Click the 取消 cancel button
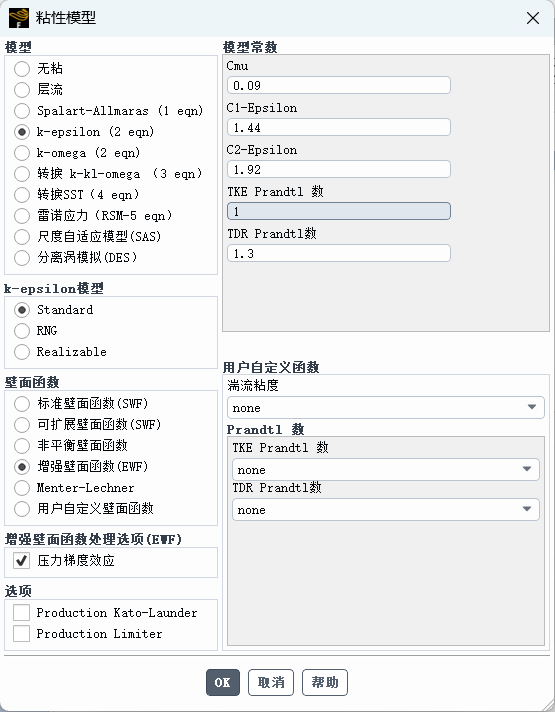 [271, 682]
